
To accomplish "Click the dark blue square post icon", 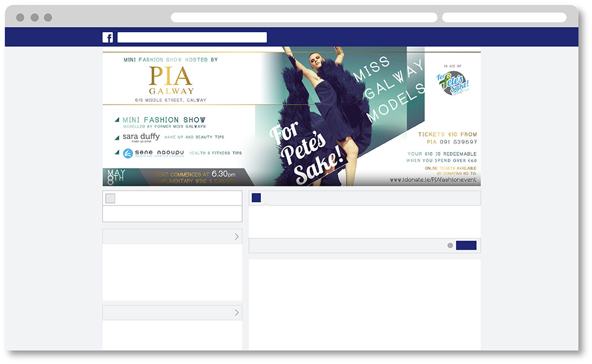I will coord(256,198).
